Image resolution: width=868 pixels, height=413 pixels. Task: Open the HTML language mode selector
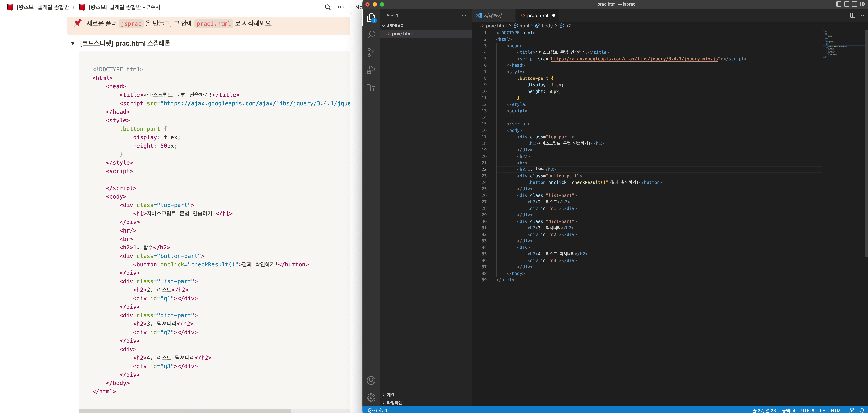tap(837, 410)
